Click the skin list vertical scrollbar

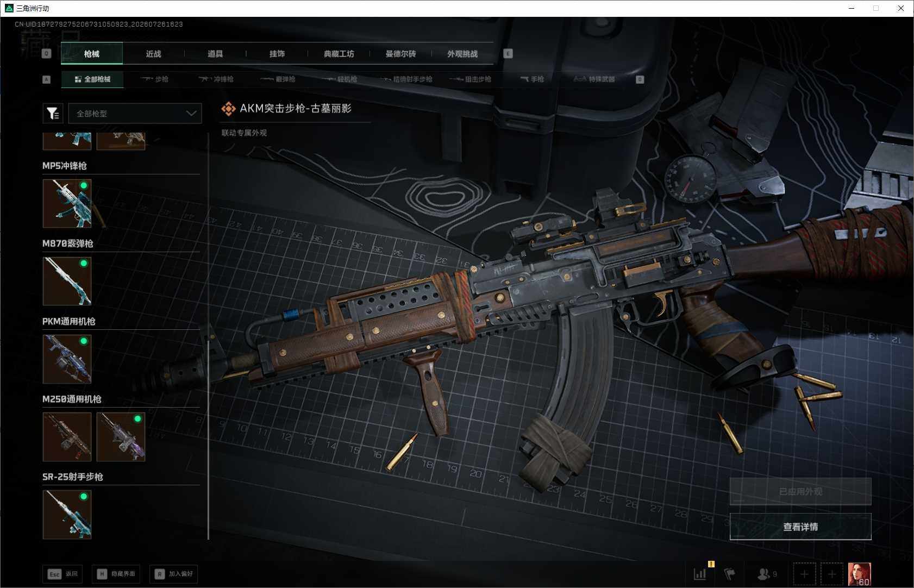point(209,440)
